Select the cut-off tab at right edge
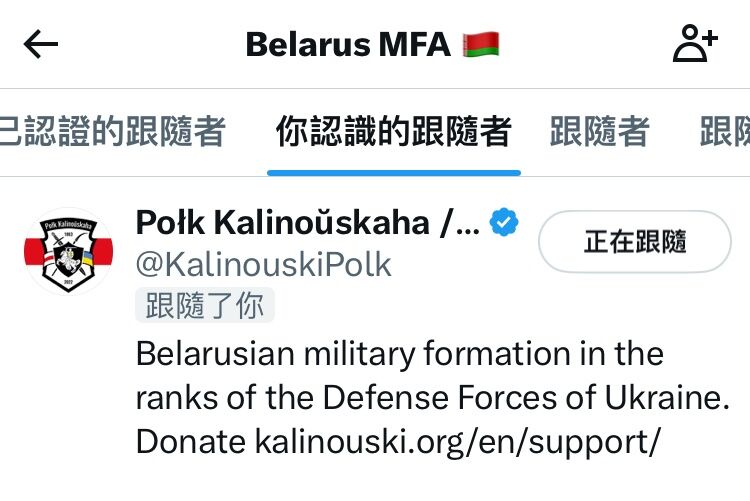 [x=725, y=131]
